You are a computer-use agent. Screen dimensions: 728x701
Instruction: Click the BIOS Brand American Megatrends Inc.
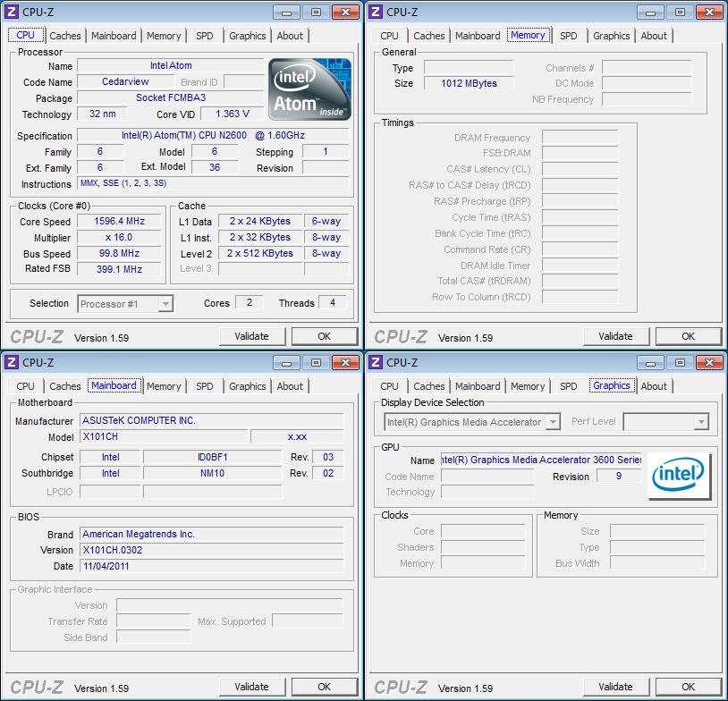tap(212, 534)
